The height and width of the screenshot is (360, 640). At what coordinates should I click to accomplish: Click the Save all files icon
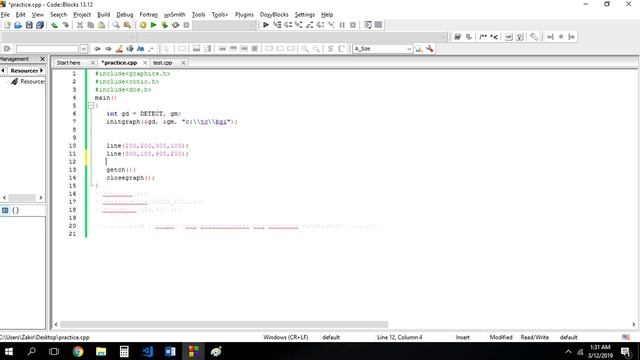tap(40, 25)
